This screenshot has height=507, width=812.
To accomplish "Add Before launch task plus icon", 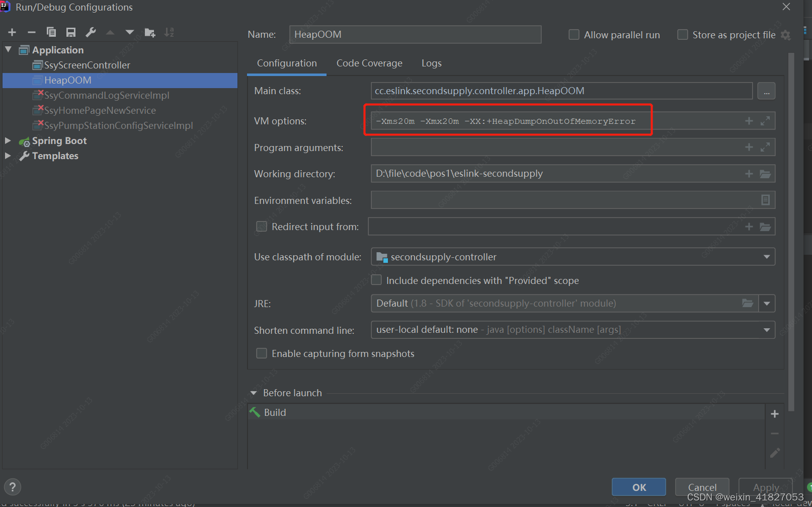I will point(775,414).
